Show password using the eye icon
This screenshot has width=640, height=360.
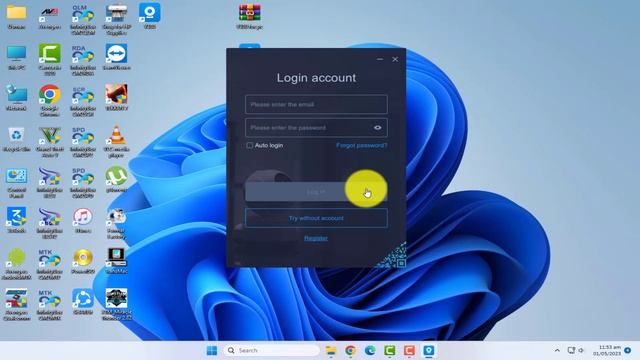click(x=378, y=128)
